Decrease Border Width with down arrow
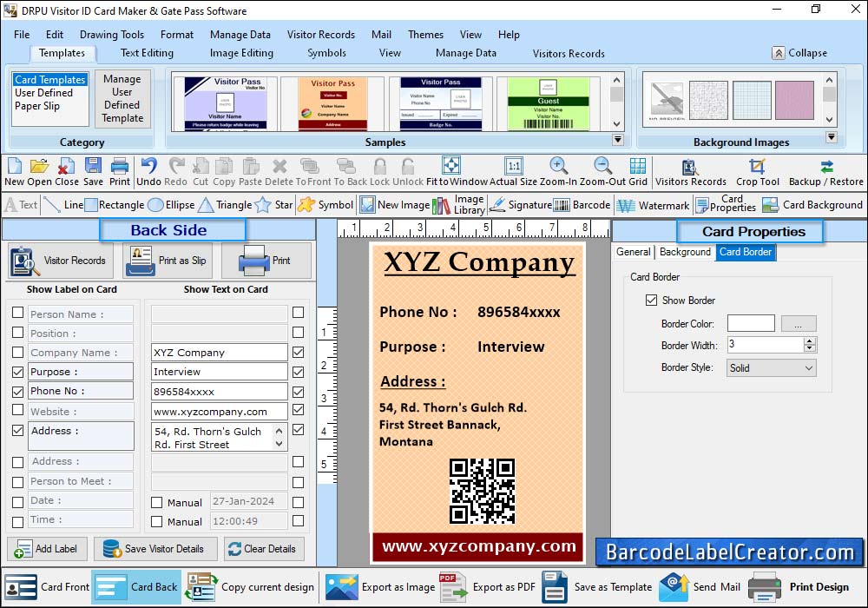 pyautogui.click(x=810, y=348)
